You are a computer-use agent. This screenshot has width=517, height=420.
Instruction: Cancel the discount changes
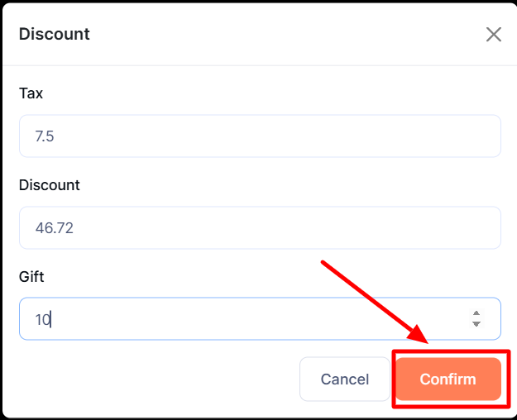(x=344, y=379)
